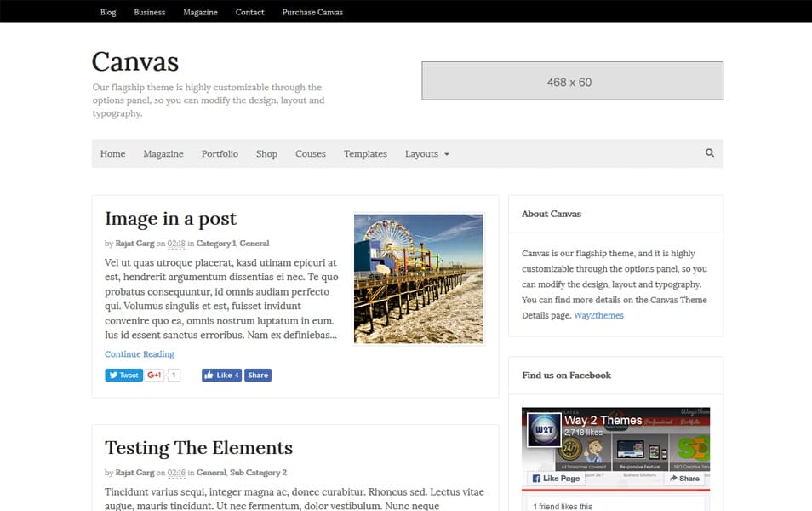Open the Blog link in the top bar

(x=107, y=11)
